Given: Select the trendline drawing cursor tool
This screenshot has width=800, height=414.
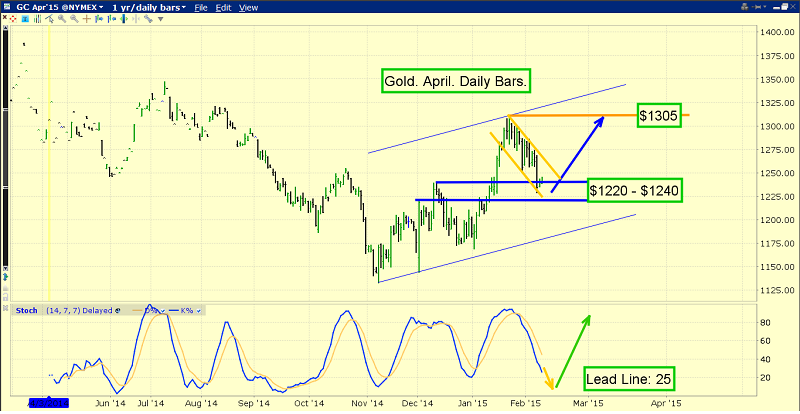Looking at the screenshot, I should (x=50, y=19).
